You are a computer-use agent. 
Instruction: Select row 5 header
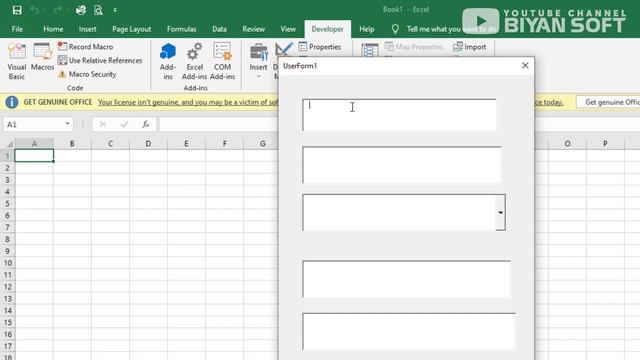[7, 204]
